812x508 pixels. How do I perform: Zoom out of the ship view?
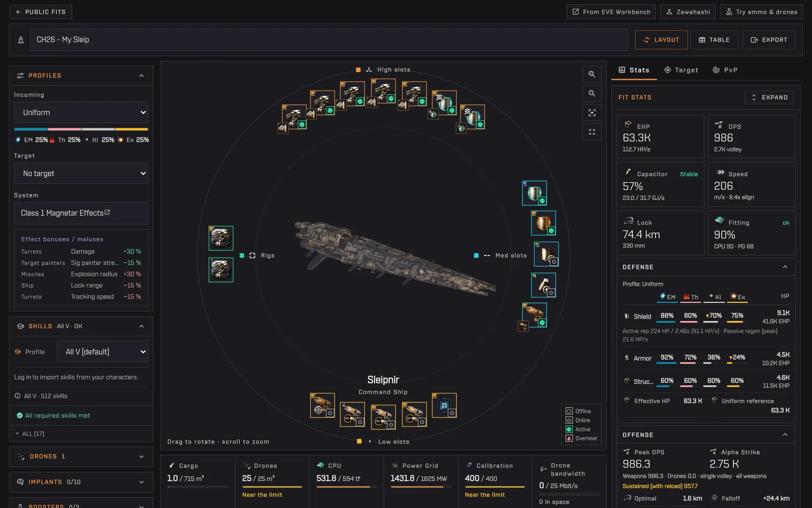point(592,93)
